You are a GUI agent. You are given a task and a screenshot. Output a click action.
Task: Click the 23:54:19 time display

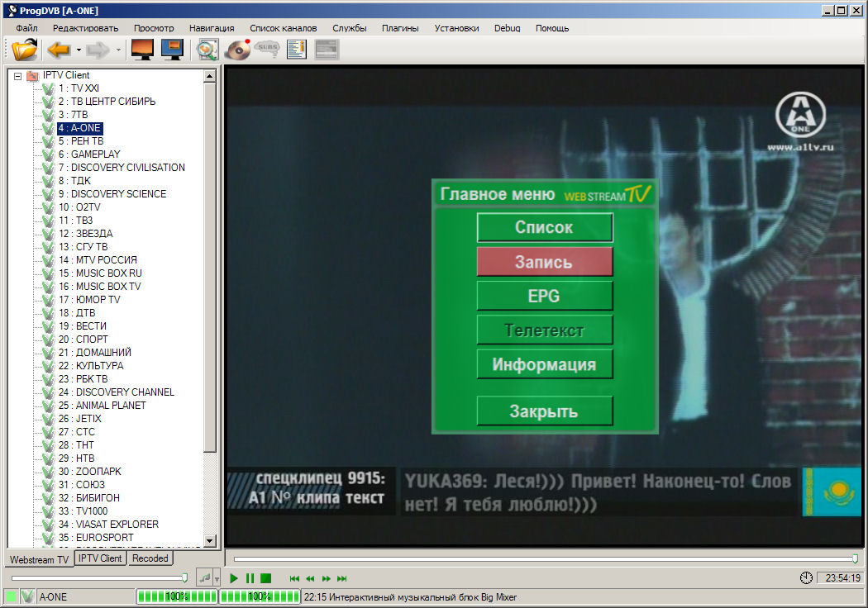842,578
